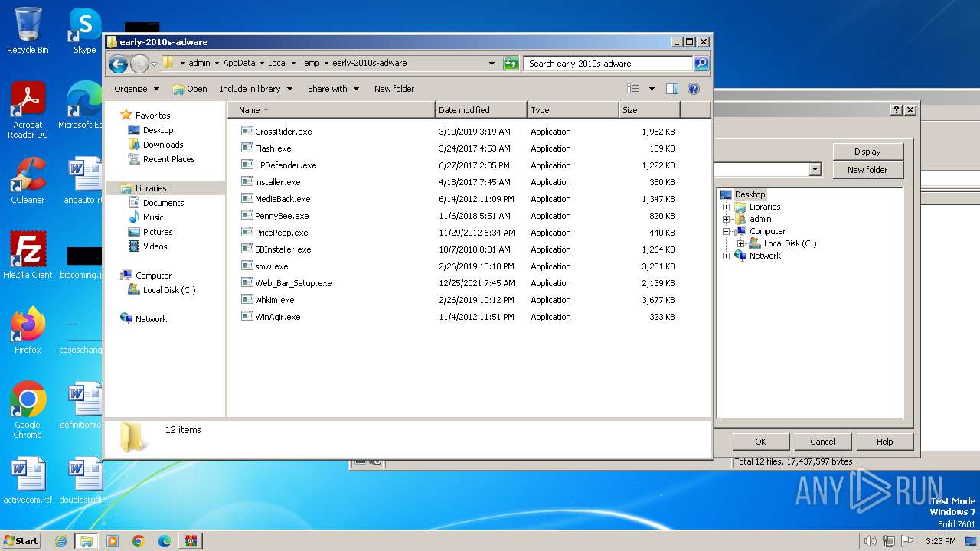This screenshot has width=980, height=551.
Task: Click Open in Explorer toolbar
Action: point(190,89)
